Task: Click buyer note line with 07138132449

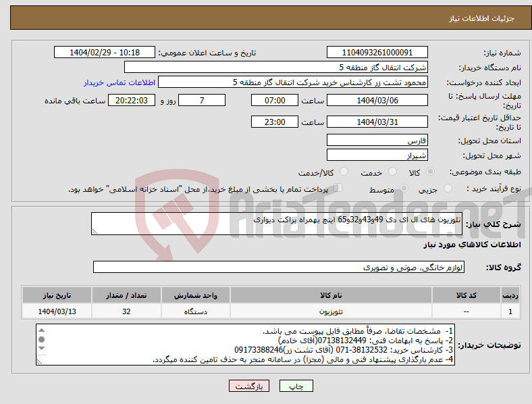Action: (365, 340)
